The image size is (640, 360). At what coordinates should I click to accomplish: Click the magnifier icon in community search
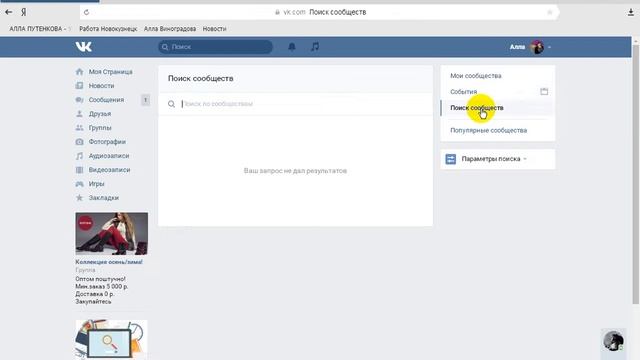(171, 104)
